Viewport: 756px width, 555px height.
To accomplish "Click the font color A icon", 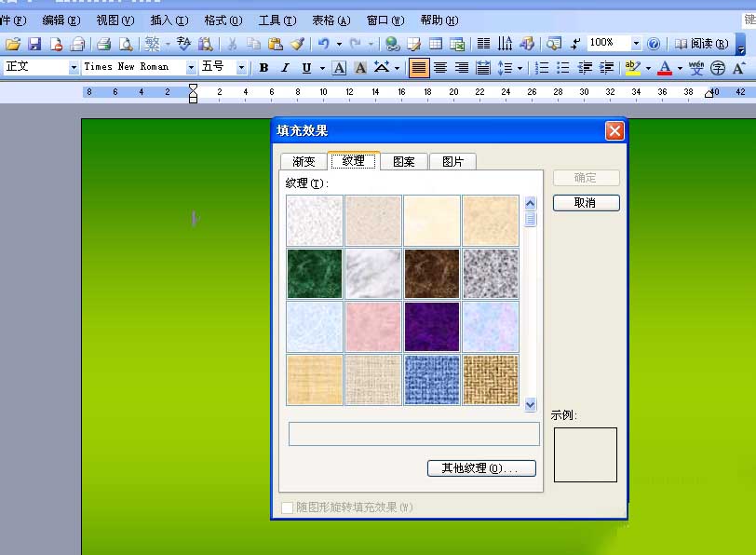I will coord(665,67).
